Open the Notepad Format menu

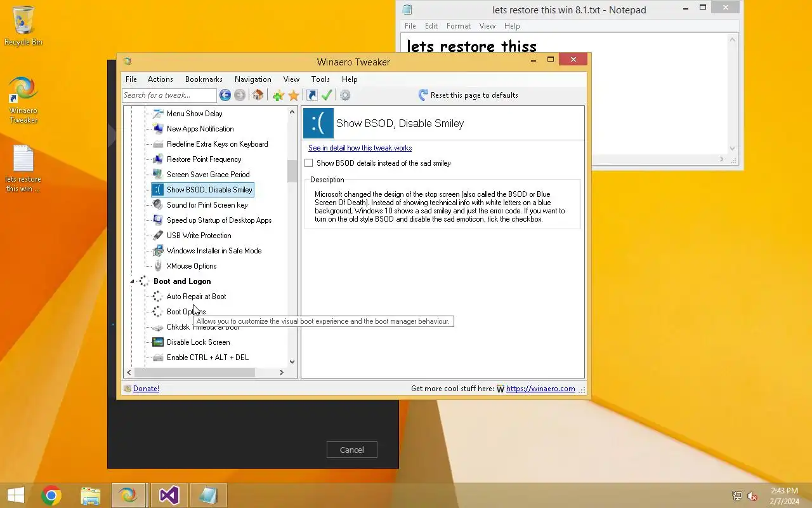tap(459, 26)
